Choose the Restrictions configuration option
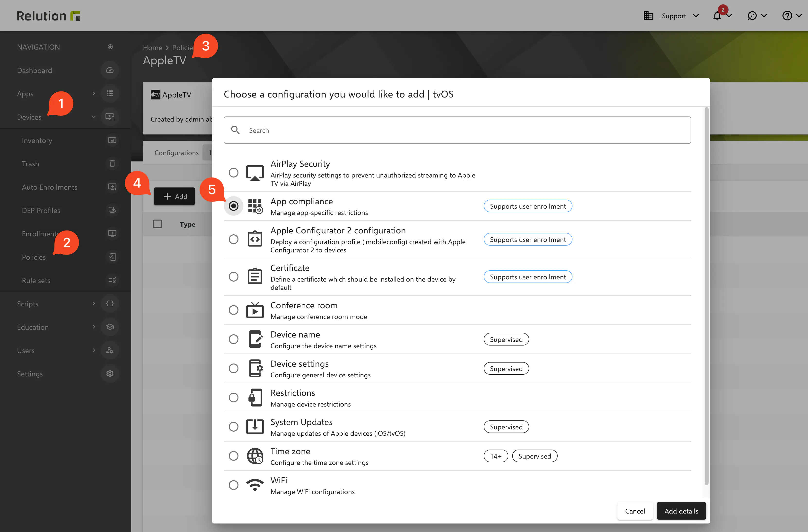 [x=234, y=397]
